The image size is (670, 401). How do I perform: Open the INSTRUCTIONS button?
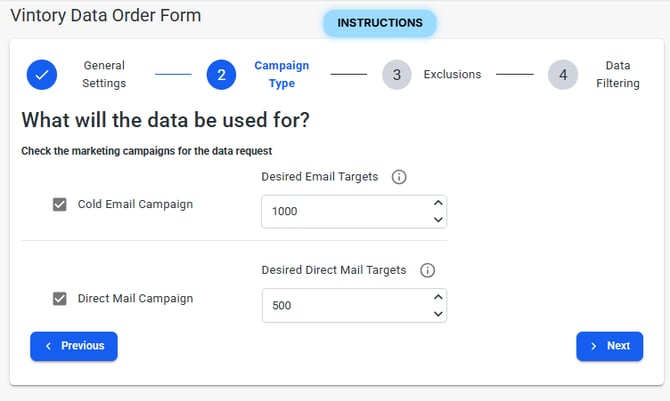(x=380, y=23)
